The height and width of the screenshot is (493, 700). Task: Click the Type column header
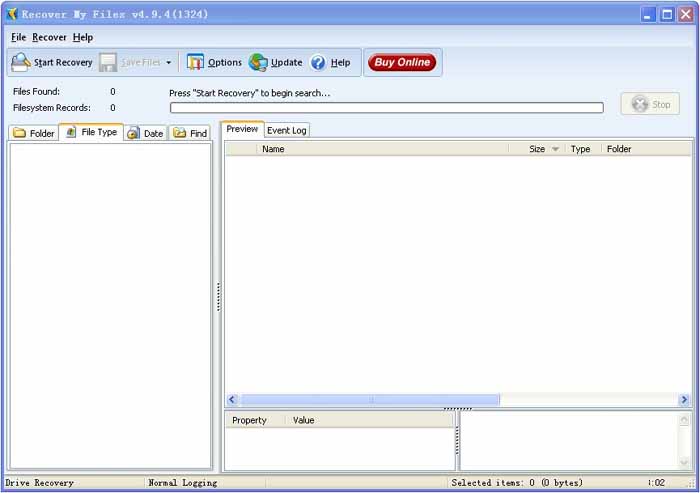tap(580, 149)
